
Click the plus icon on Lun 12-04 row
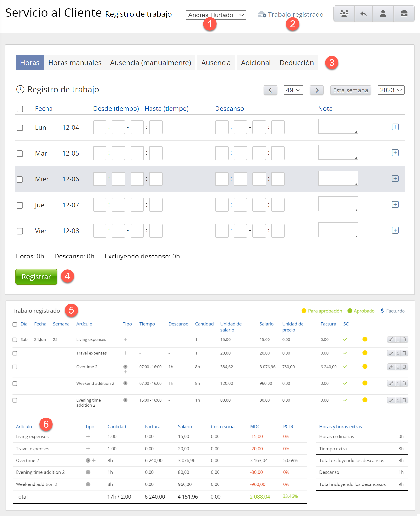click(x=395, y=127)
